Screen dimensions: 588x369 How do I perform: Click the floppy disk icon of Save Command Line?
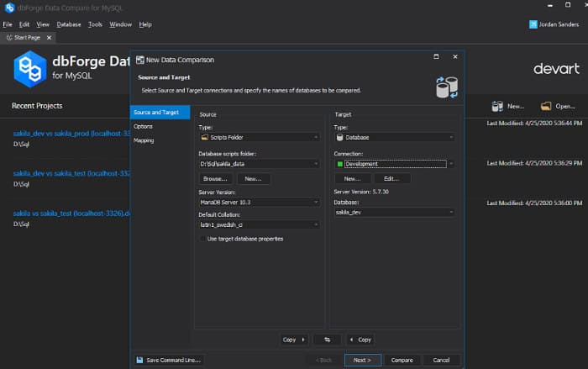coord(139,360)
